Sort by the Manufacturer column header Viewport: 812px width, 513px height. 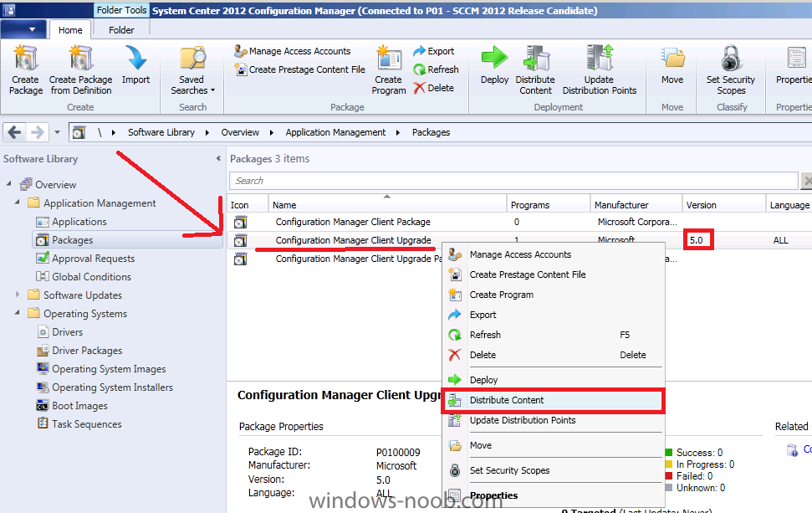click(636, 204)
